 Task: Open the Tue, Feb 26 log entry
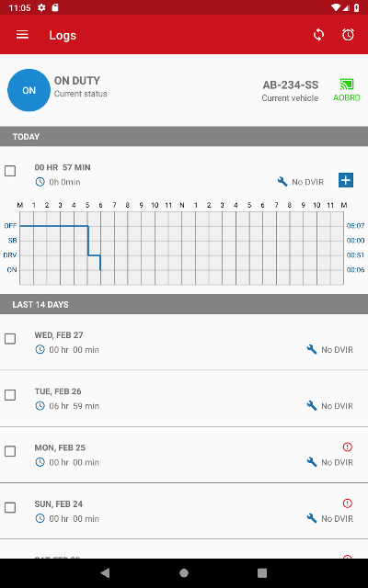184,399
